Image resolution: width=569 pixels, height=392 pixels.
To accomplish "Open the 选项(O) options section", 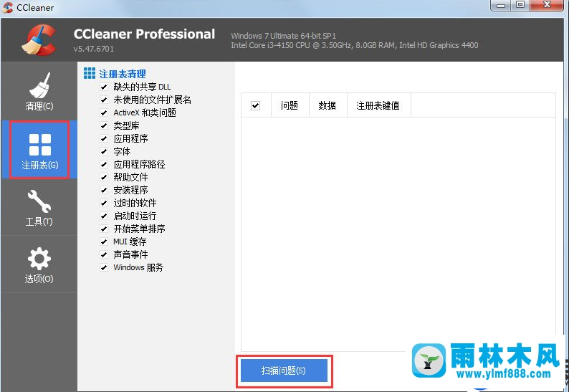I will pyautogui.click(x=39, y=264).
